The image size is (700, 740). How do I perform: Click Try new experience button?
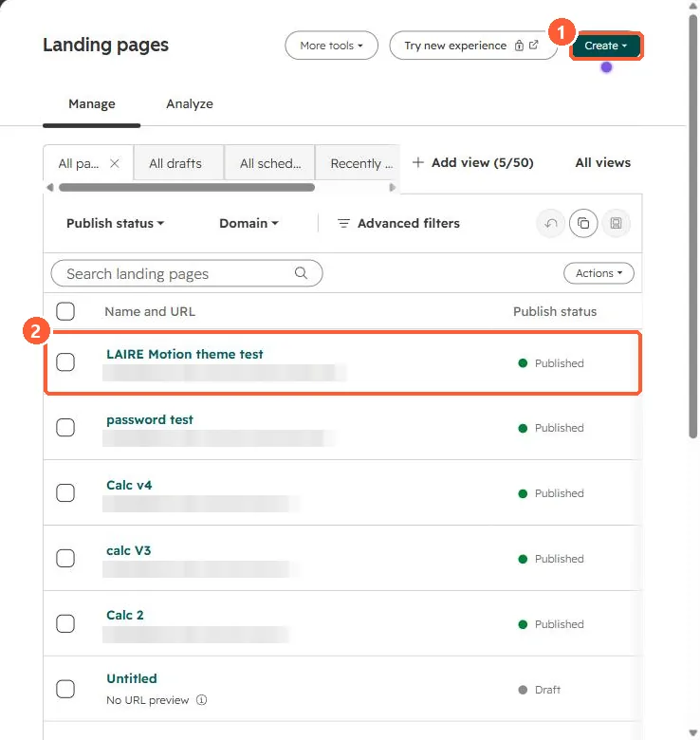[473, 46]
